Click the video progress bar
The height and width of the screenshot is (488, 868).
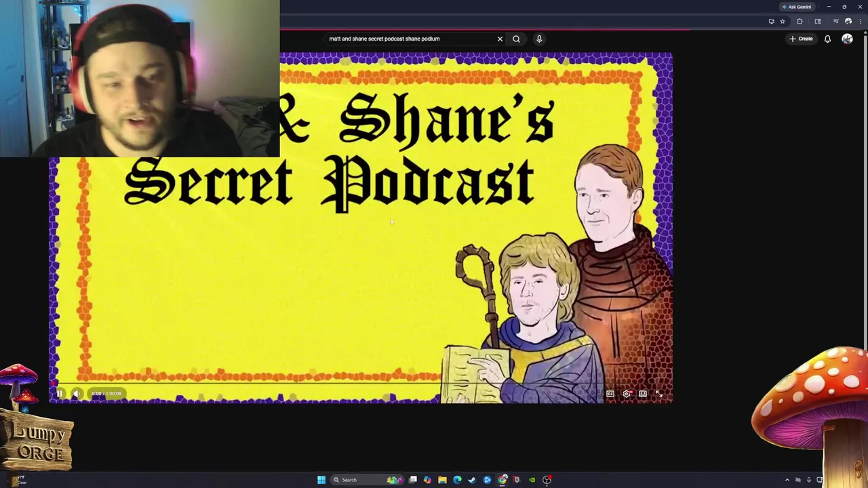click(x=361, y=383)
